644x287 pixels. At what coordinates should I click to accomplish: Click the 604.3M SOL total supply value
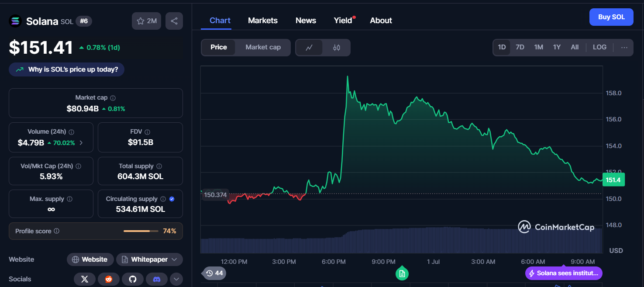coord(140,176)
